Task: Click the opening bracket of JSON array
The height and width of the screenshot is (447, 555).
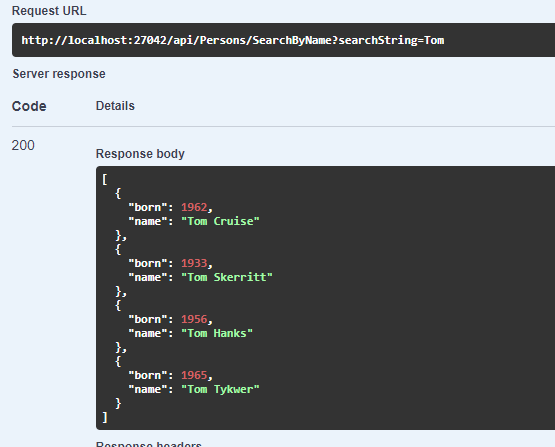Action: click(x=104, y=179)
